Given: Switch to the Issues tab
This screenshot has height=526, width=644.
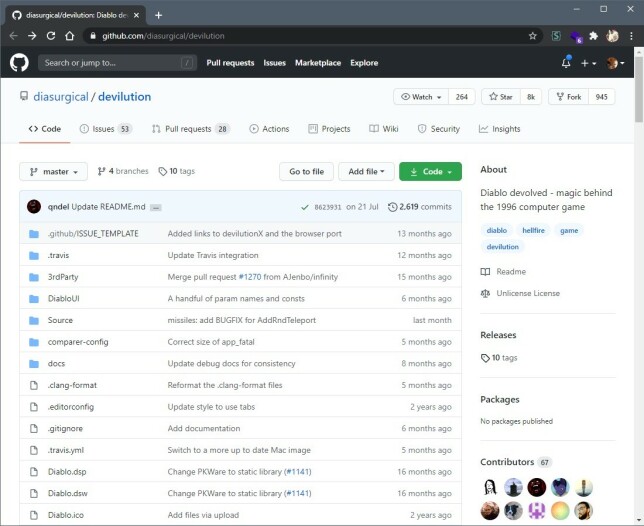Looking at the screenshot, I should click(105, 129).
